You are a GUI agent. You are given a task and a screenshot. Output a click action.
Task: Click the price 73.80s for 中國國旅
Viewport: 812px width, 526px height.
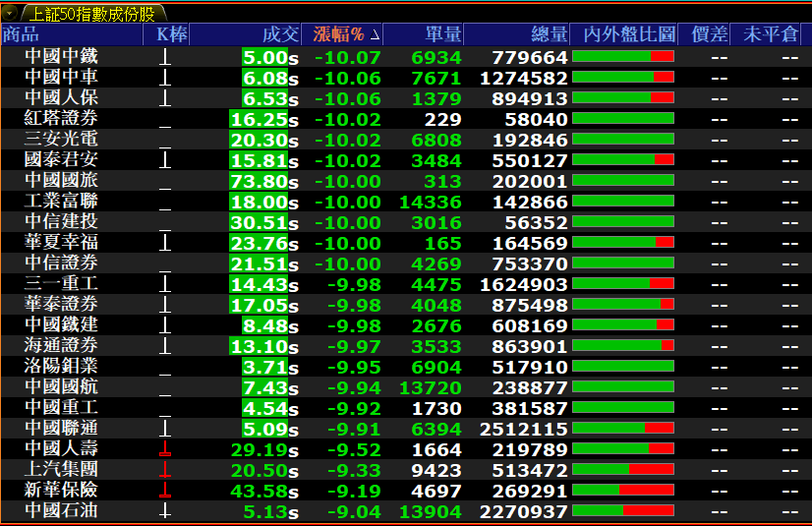264,181
